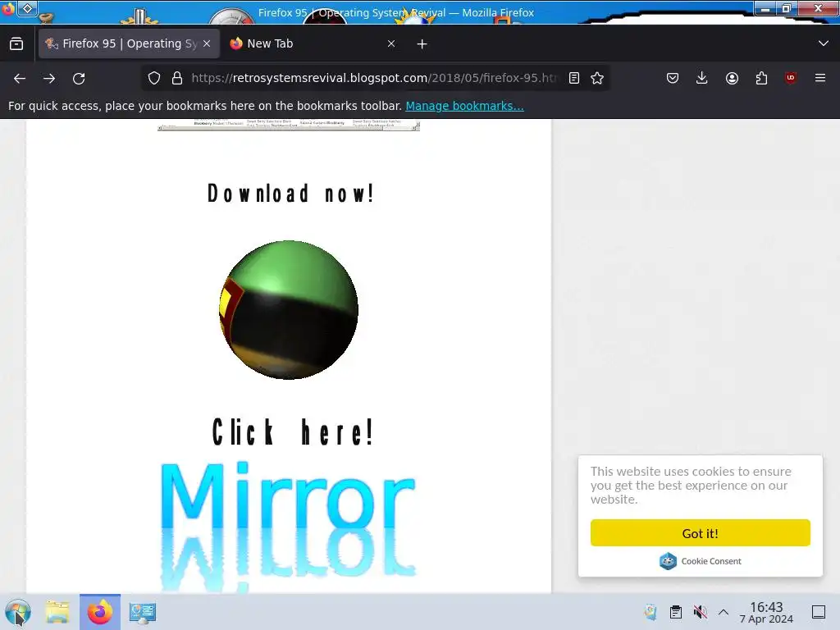Open the Downloads panel

(x=702, y=78)
